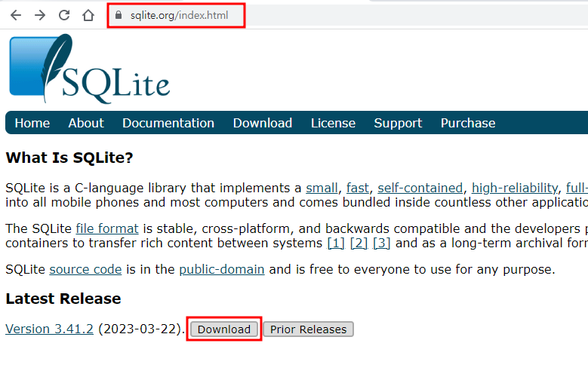Open Download in the navigation bar
This screenshot has width=588, height=386.
pyautogui.click(x=263, y=123)
